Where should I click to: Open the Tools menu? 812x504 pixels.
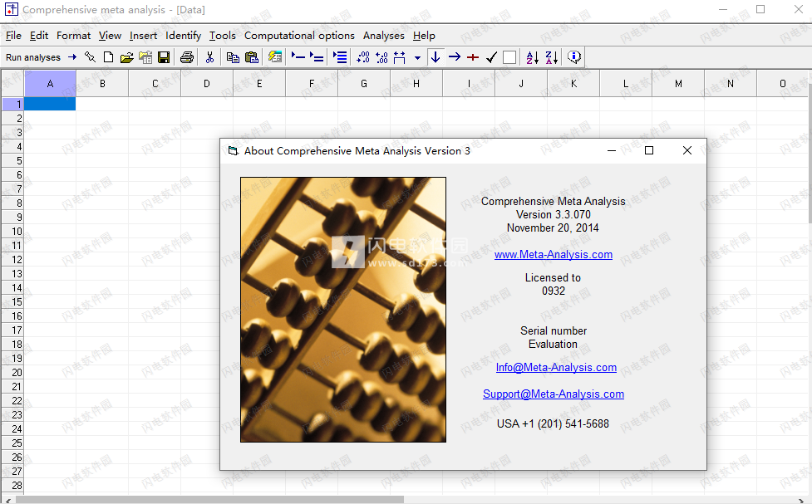click(x=223, y=35)
